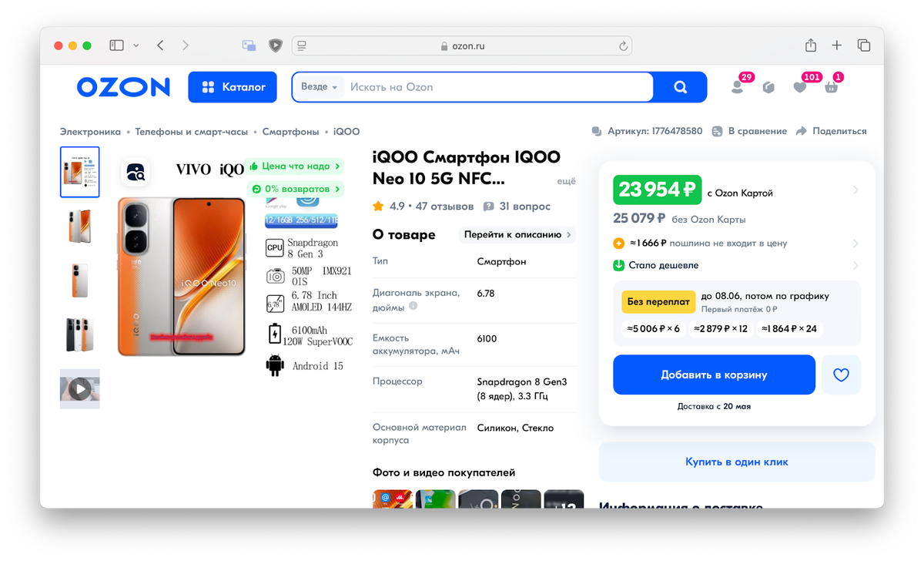Add product to favorites with heart button
Screen dimensions: 924x561
click(841, 375)
